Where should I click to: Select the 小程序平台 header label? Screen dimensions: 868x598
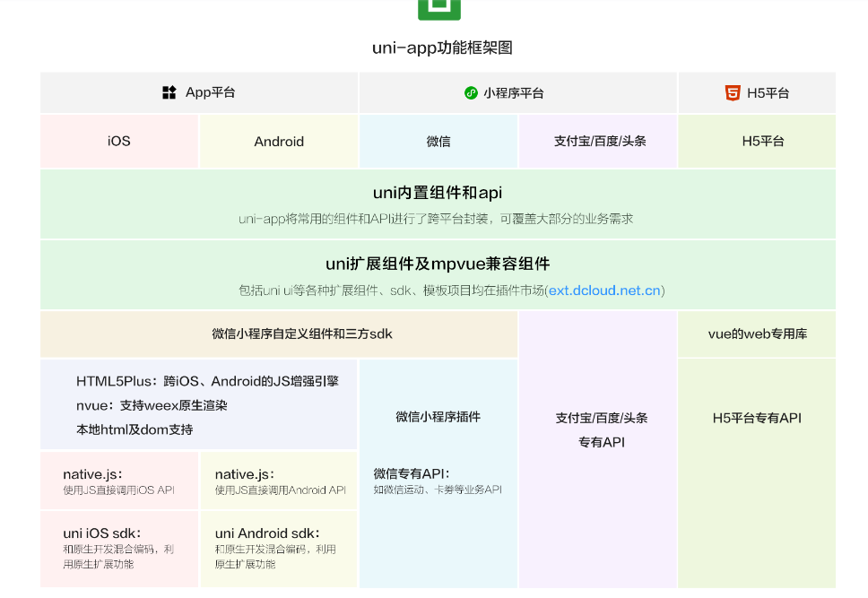pos(514,93)
